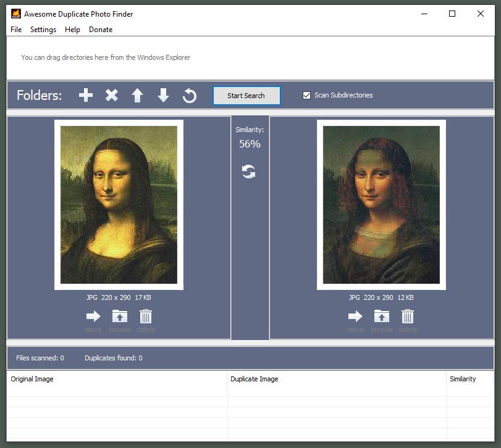The image size is (501, 448).
Task: Click delete trash icon under right image
Action: (x=408, y=316)
